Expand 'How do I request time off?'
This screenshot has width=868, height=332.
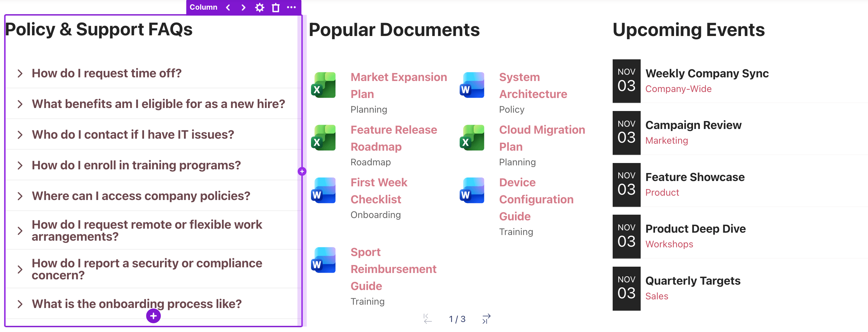click(x=153, y=73)
